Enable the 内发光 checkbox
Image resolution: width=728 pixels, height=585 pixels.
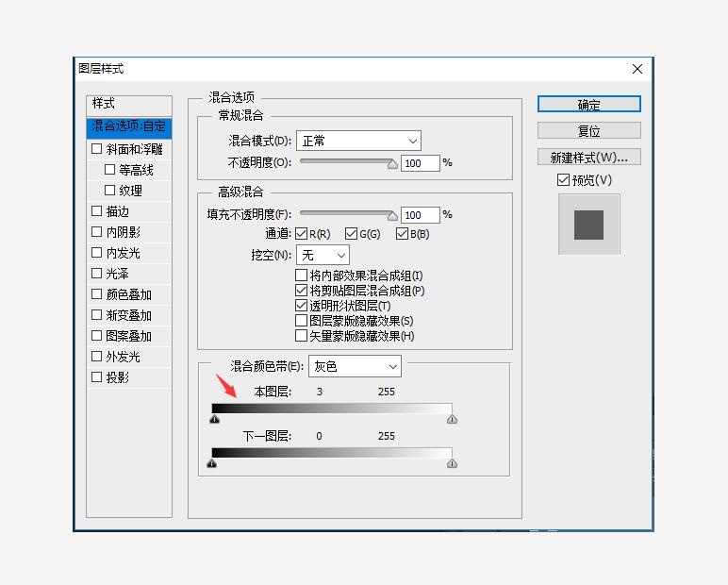coord(96,252)
